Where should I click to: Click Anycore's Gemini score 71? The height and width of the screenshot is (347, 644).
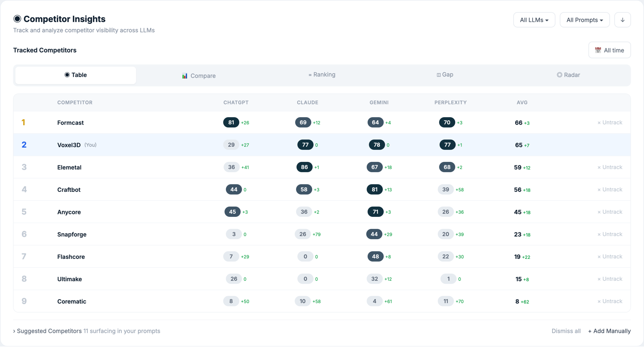[376, 212]
